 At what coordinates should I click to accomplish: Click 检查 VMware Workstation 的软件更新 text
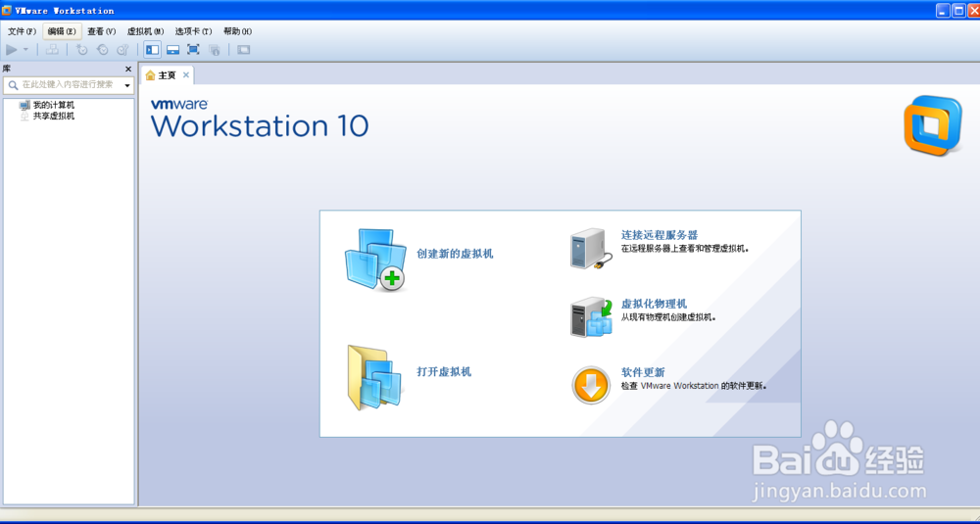694,386
